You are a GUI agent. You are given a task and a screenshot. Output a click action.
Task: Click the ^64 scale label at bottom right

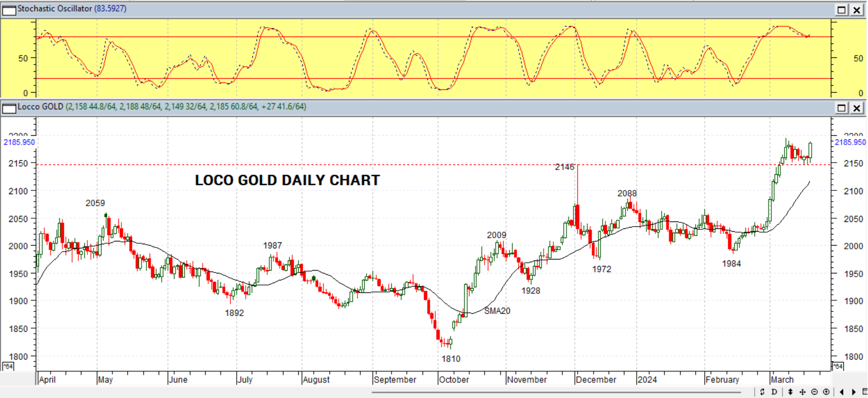(838, 366)
